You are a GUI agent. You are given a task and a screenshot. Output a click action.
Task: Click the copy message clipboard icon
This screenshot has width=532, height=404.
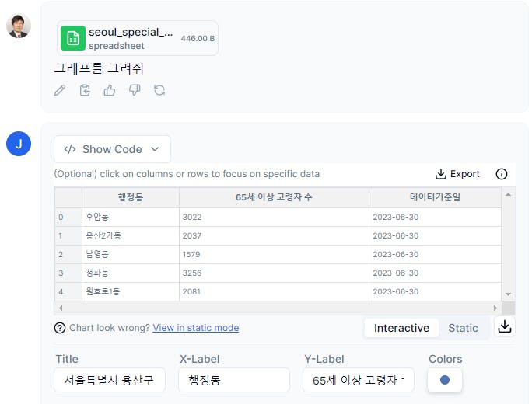85,90
